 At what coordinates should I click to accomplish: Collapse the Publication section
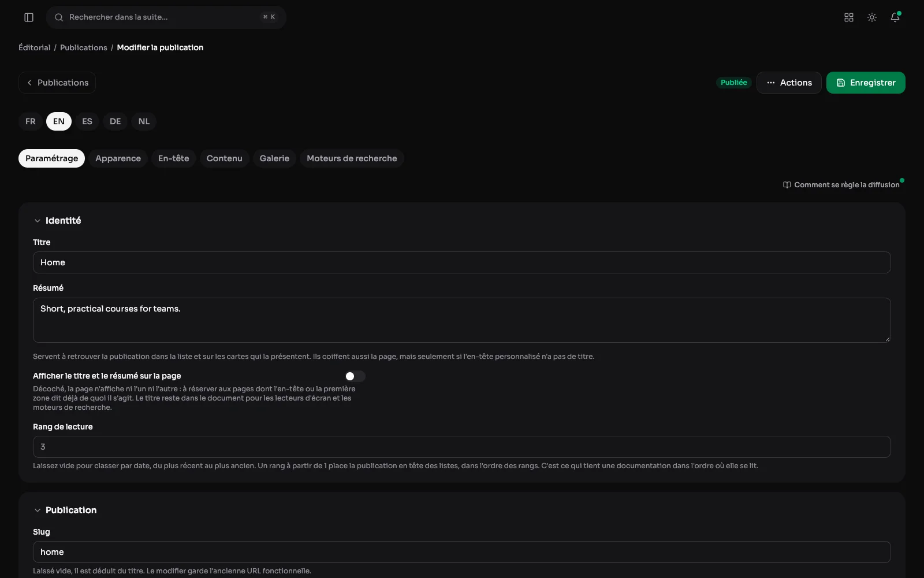coord(38,510)
